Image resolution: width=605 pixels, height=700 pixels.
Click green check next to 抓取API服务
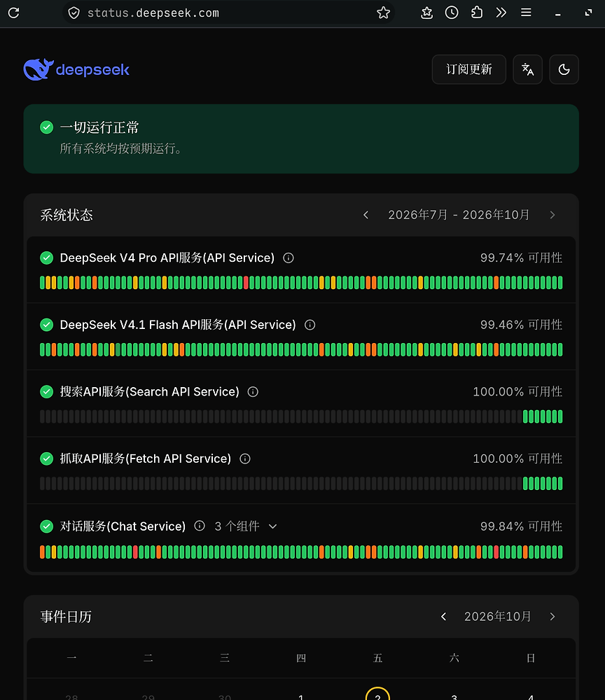point(46,459)
